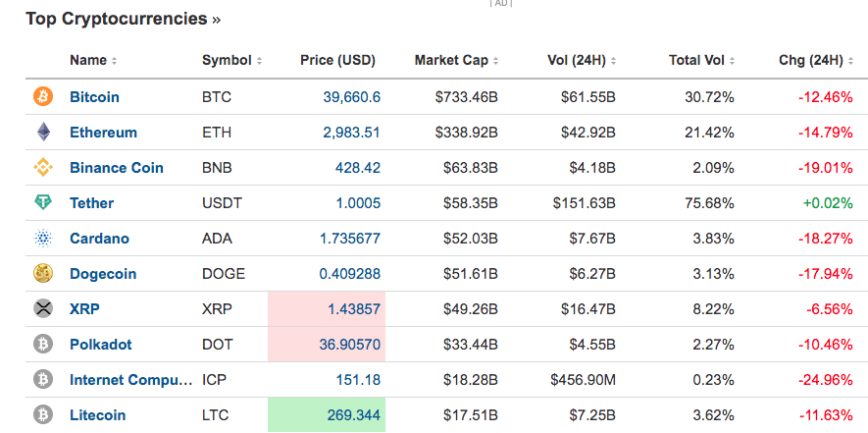868x433 pixels.
Task: Open the Binance Coin name link
Action: pyautogui.click(x=117, y=168)
